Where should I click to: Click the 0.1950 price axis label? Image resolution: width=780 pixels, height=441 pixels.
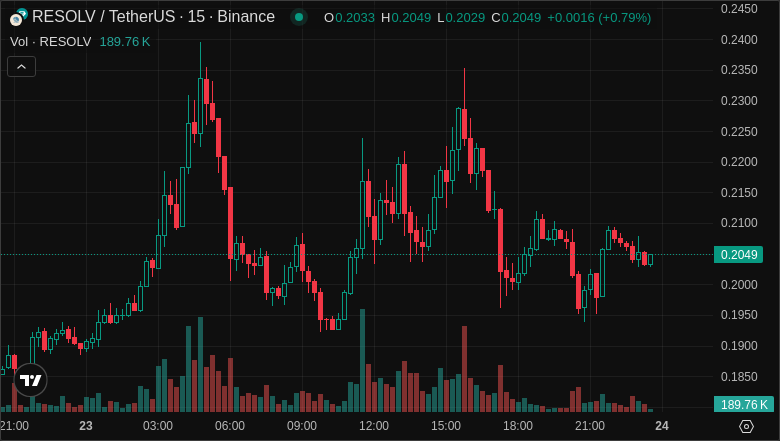tap(739, 315)
